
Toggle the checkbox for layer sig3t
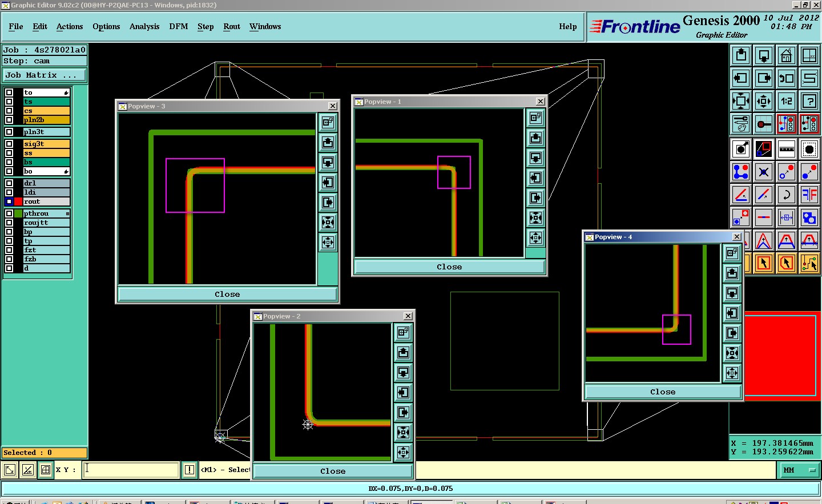click(9, 144)
